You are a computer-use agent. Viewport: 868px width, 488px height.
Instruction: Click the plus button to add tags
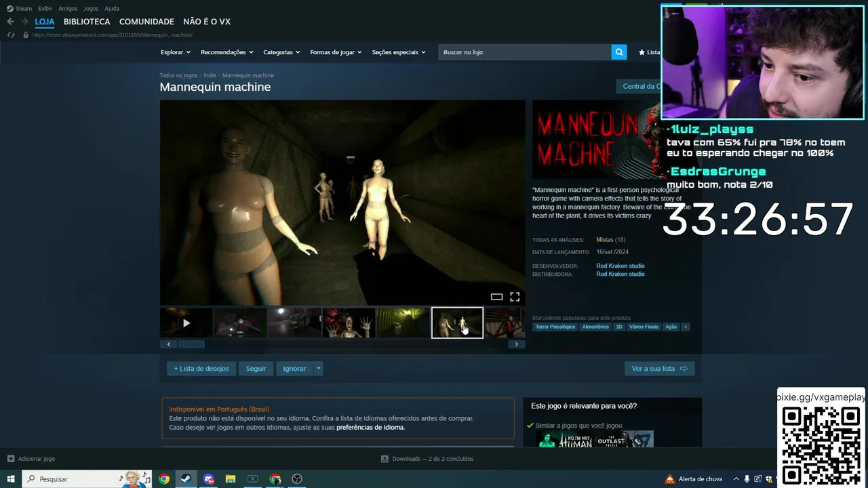686,327
